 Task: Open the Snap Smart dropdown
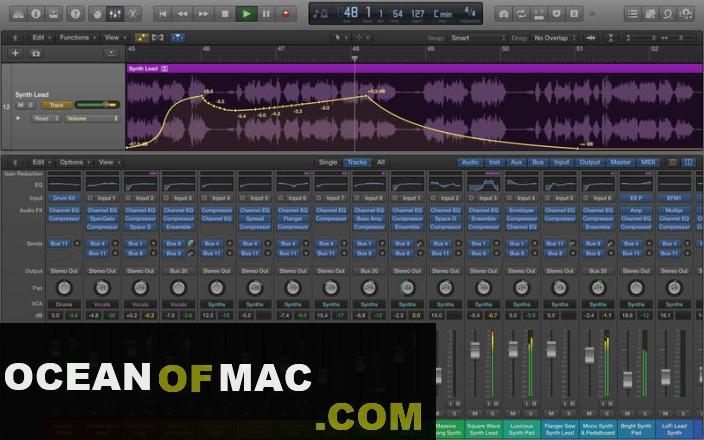478,38
